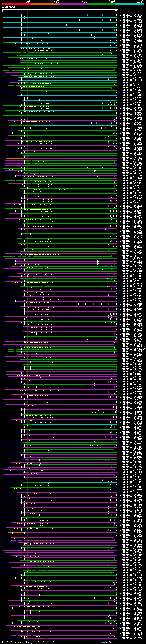Select the UniRef100_C5GJY0 label

point(131,125)
